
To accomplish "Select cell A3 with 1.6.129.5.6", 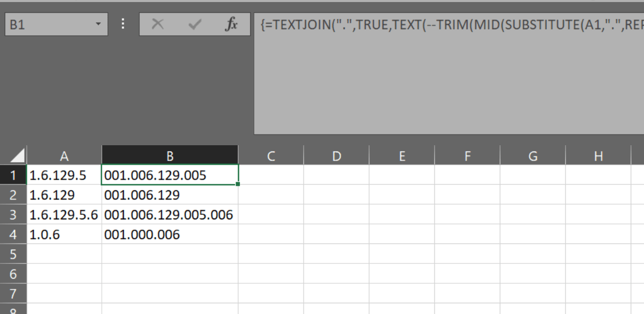I will point(64,215).
